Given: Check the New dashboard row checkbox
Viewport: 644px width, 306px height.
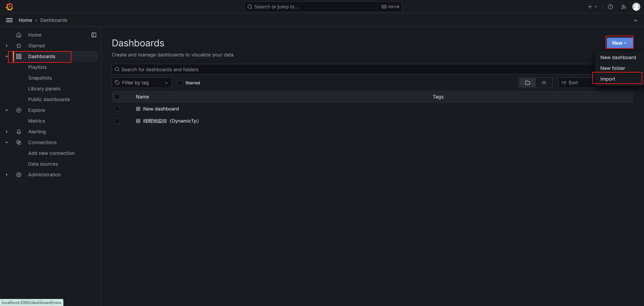Looking at the screenshot, I should pyautogui.click(x=117, y=109).
